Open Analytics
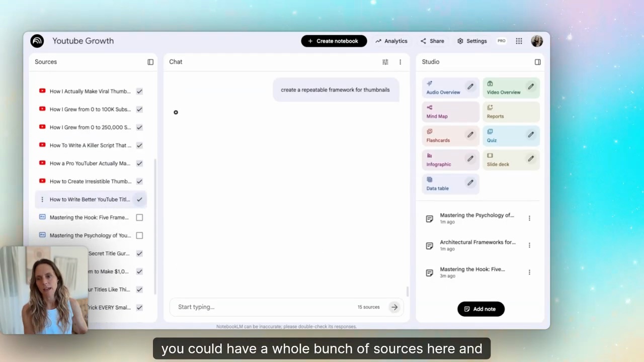The image size is (644, 362). coord(391,41)
